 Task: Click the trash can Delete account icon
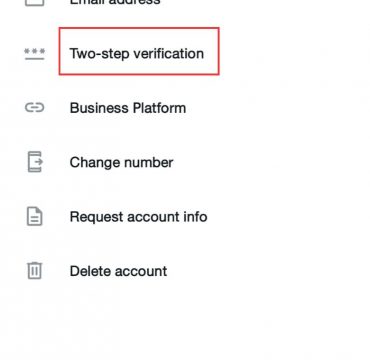pos(35,270)
